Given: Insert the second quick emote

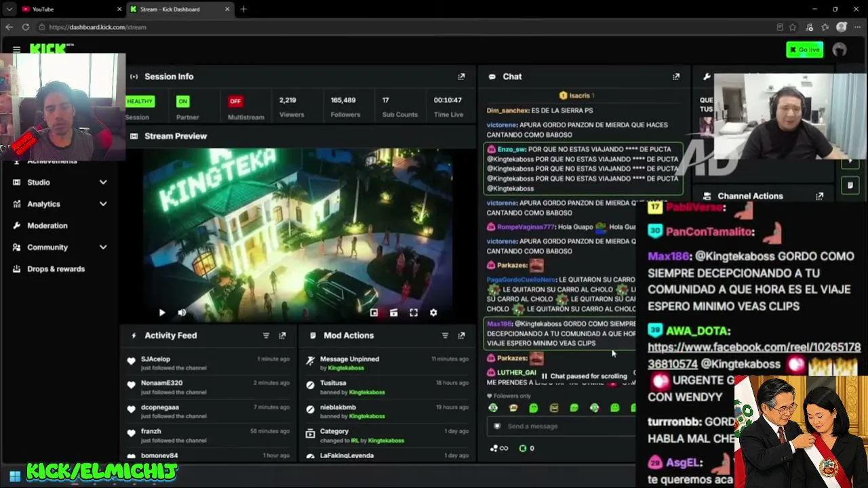Looking at the screenshot, I should [x=513, y=408].
